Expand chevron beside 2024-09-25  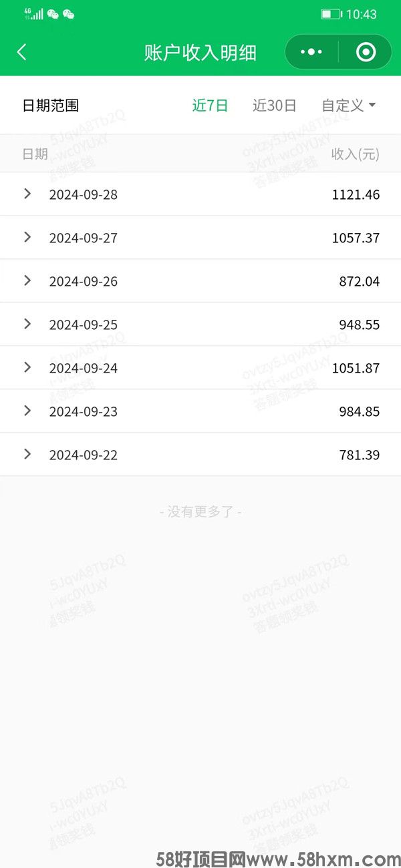[x=27, y=324]
